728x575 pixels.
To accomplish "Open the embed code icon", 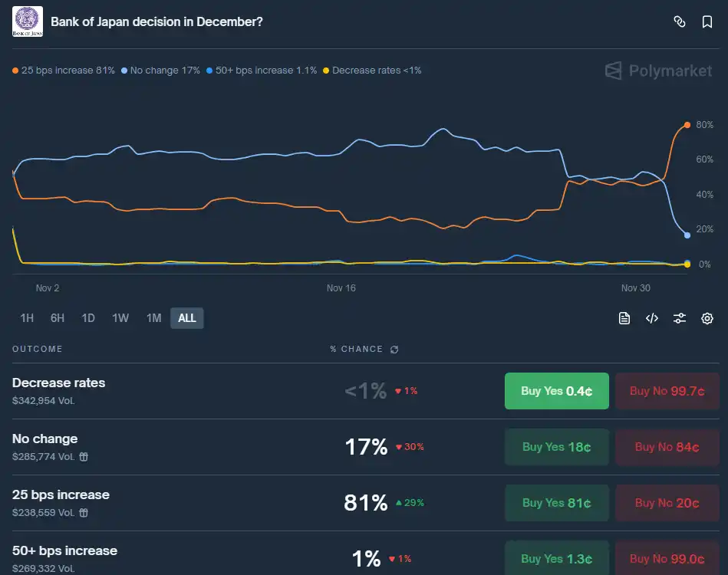I will (652, 318).
